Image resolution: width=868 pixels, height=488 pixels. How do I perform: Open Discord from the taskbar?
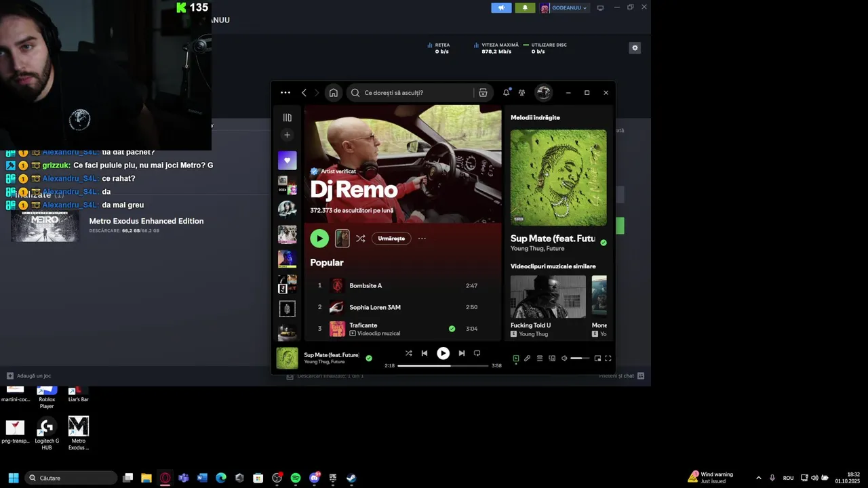click(x=314, y=478)
